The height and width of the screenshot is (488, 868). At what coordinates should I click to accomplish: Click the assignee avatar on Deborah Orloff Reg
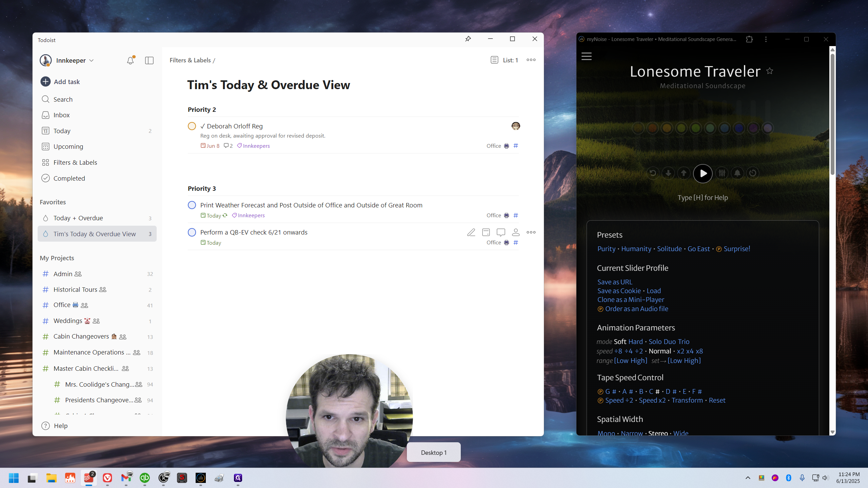point(516,126)
